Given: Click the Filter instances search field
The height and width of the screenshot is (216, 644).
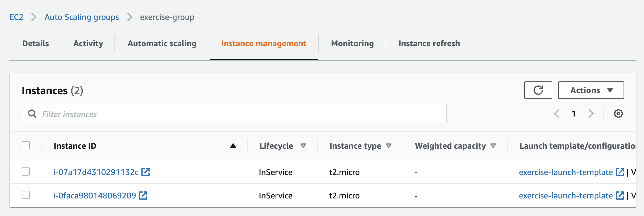Looking at the screenshot, I should pyautogui.click(x=234, y=114).
